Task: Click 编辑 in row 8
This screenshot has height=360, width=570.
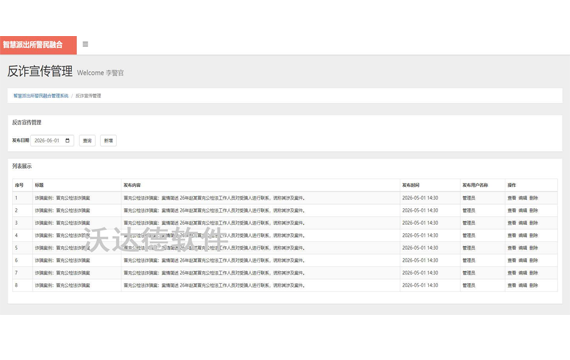Action: pyautogui.click(x=523, y=285)
